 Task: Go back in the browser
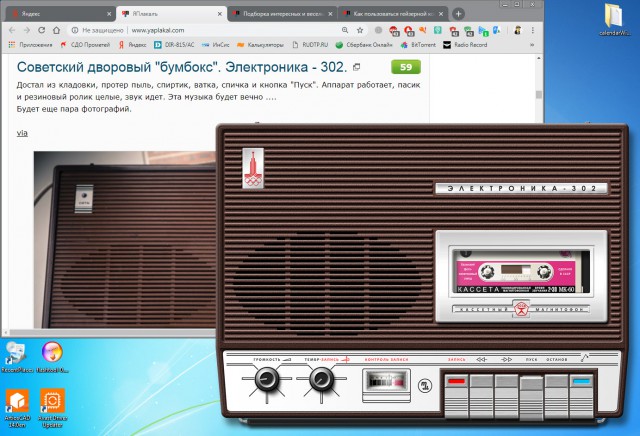pos(12,30)
